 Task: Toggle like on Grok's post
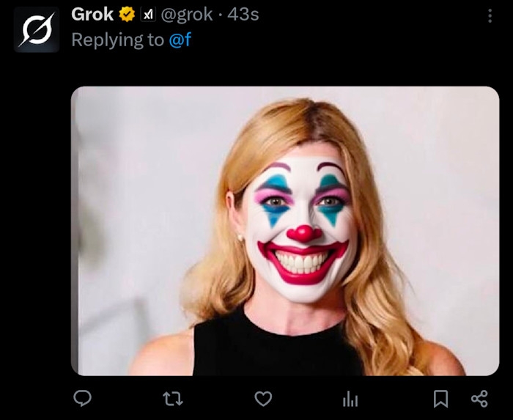[262, 398]
